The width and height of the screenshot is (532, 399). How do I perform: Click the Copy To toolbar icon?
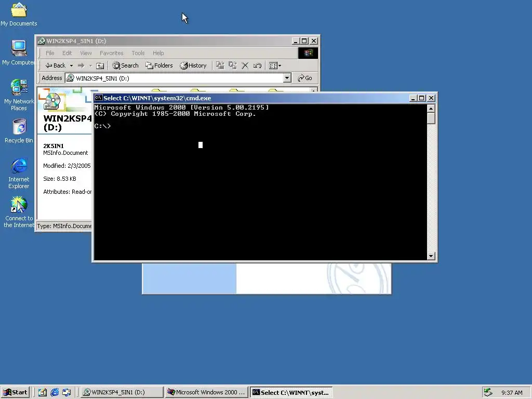(233, 65)
